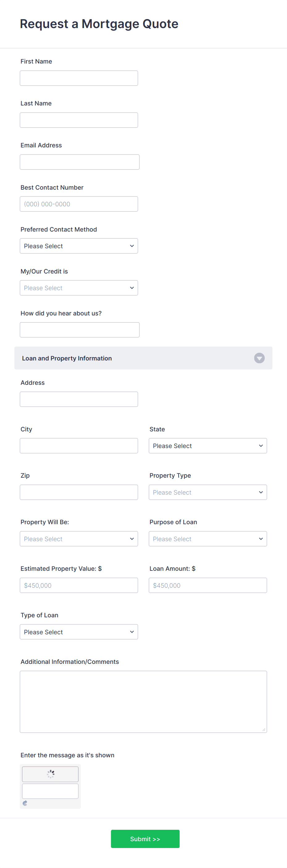Open the Property Will Be dropdown
Image resolution: width=287 pixels, height=868 pixels.
pyautogui.click(x=79, y=538)
